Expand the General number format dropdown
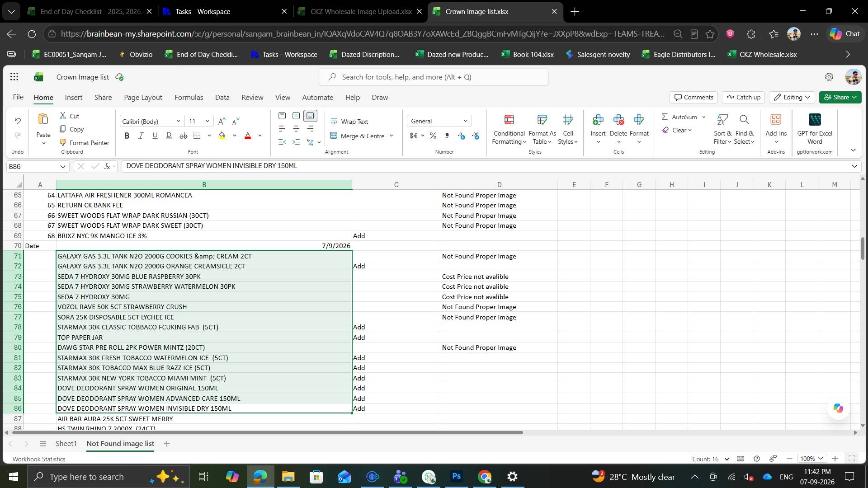Screen dimensions: 868x488 pos(439,121)
